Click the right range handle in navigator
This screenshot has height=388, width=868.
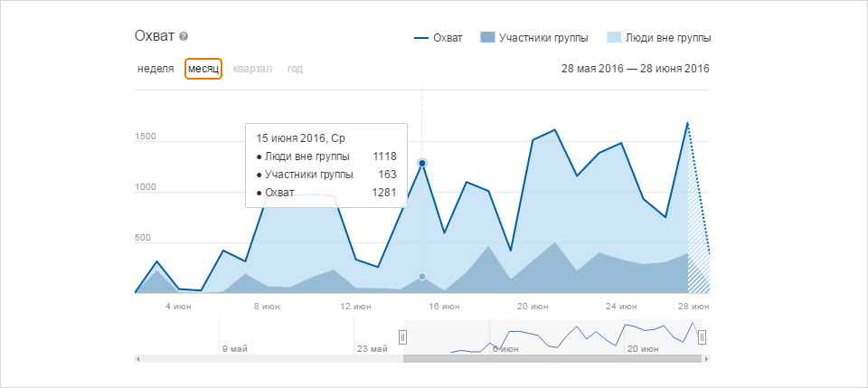click(702, 336)
